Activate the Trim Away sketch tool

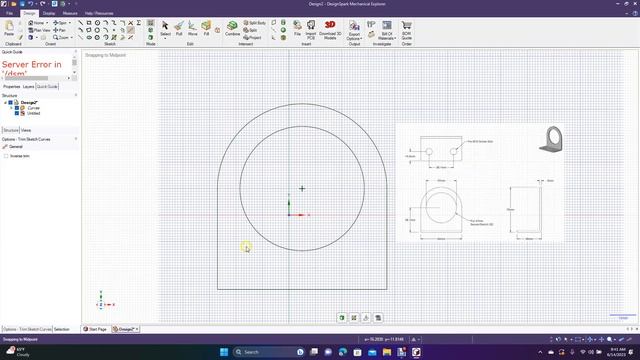tap(131, 30)
